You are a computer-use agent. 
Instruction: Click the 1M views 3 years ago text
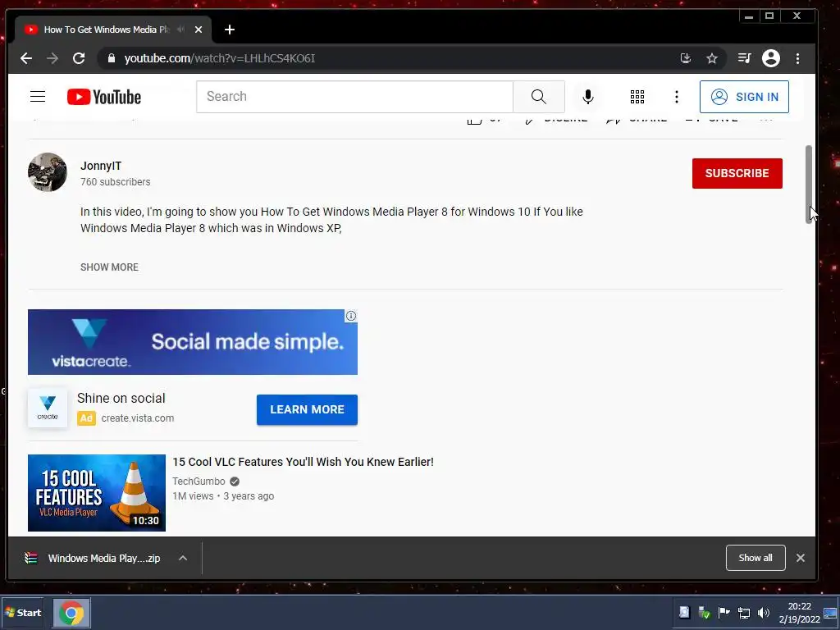[x=223, y=496]
